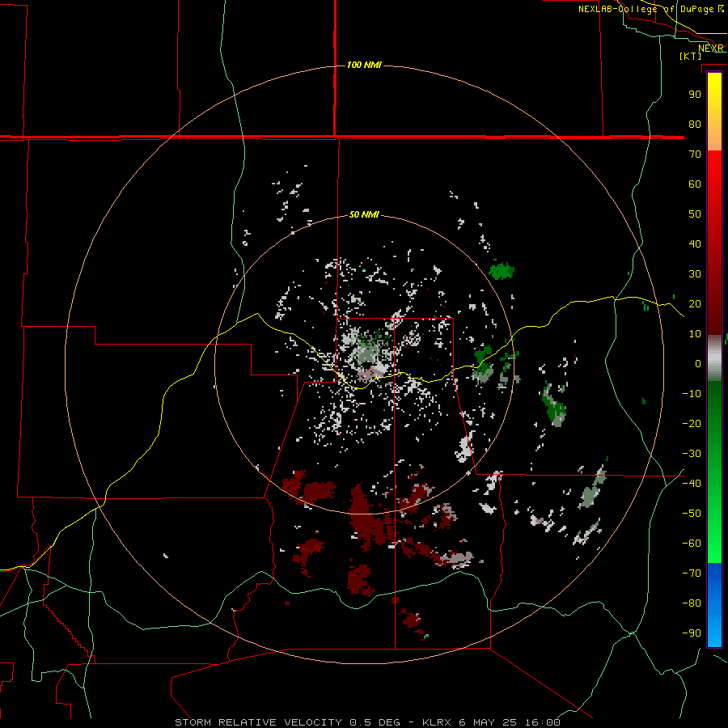
Task: Click the KLRX radar site identifier
Action: tap(437, 722)
